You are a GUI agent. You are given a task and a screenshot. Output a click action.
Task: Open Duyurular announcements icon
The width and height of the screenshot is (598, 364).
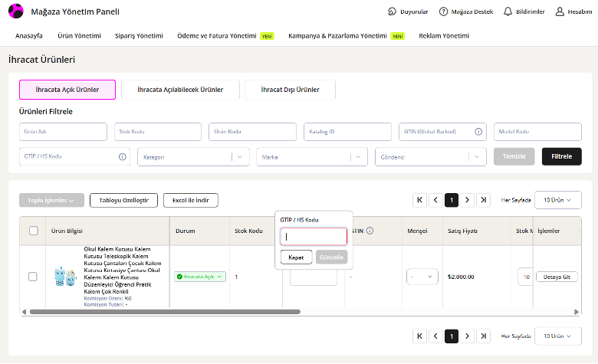pyautogui.click(x=392, y=11)
